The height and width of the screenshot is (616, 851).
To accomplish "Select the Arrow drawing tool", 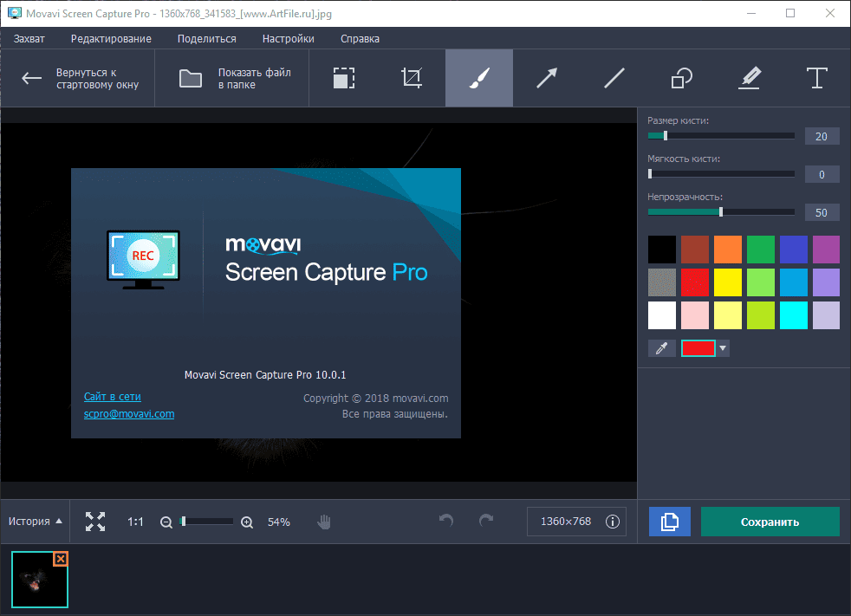I will pyautogui.click(x=547, y=79).
